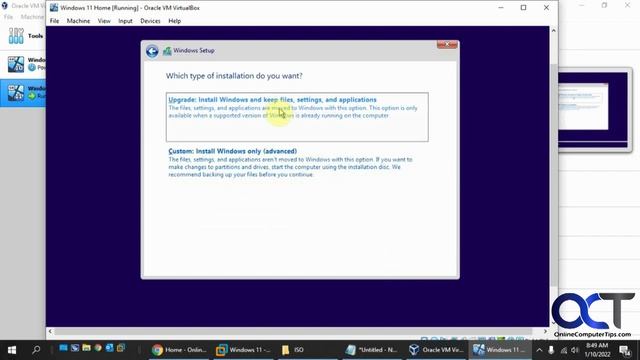Click the first pinned blue window icon on taskbar

tap(63, 348)
